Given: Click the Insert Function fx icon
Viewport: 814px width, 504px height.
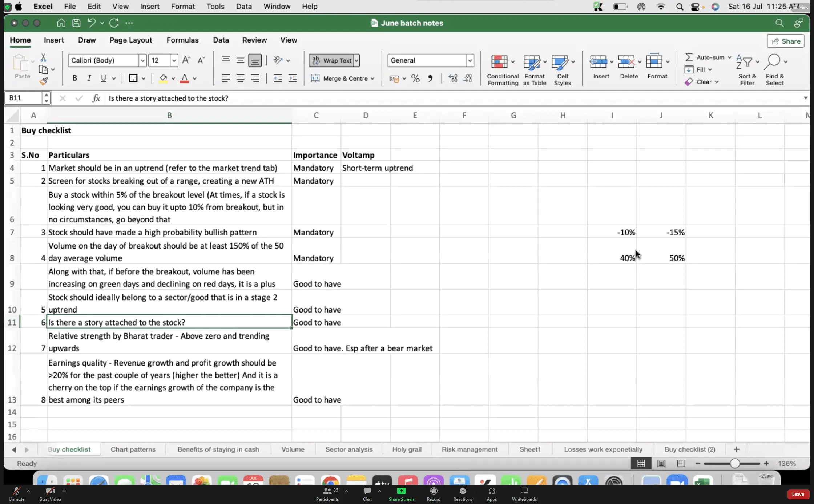Looking at the screenshot, I should [96, 98].
